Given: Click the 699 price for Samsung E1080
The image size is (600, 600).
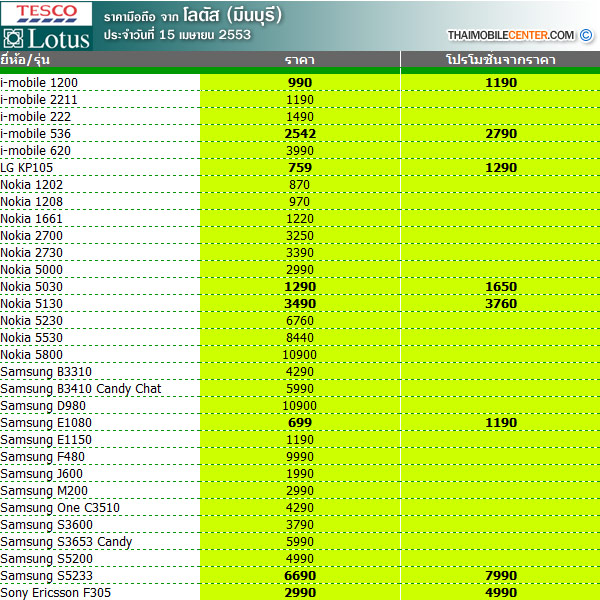Looking at the screenshot, I should pyautogui.click(x=300, y=423).
